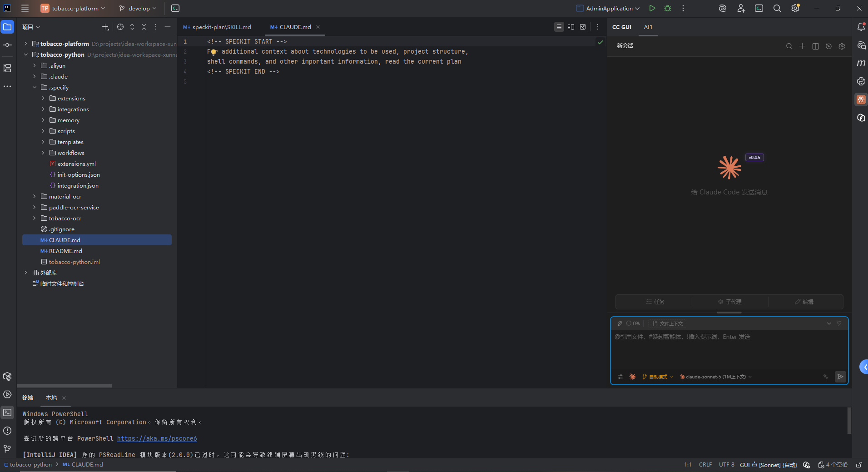The height and width of the screenshot is (472, 868).
Task: Add new file with project panel plus icon
Action: [x=105, y=27]
